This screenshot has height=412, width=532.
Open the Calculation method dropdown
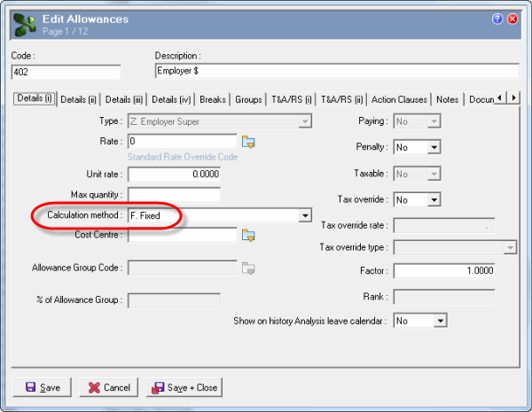pyautogui.click(x=305, y=215)
